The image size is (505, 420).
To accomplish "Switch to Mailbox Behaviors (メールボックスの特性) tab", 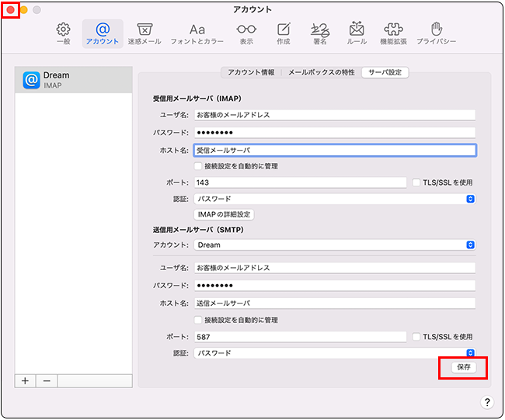I will pos(321,72).
